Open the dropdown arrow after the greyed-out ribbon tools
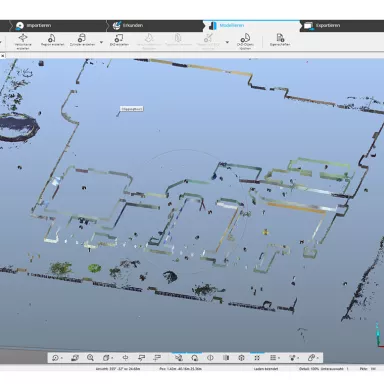 pyautogui.click(x=227, y=42)
